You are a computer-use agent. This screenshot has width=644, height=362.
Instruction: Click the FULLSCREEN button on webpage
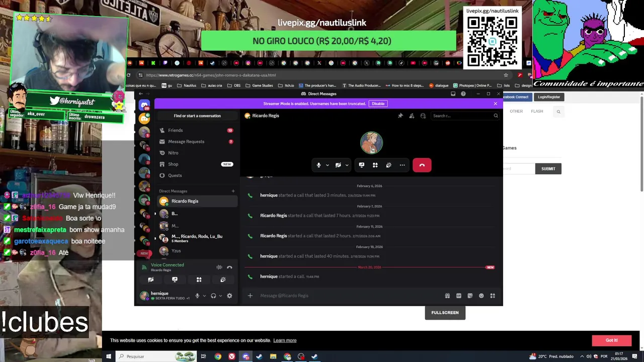pos(445,313)
